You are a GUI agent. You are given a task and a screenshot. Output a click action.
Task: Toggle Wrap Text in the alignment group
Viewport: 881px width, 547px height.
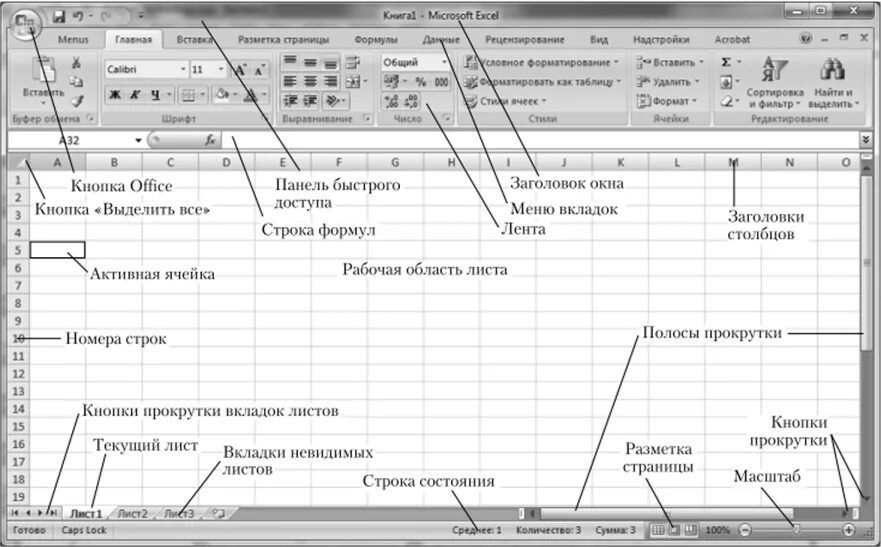point(352,62)
